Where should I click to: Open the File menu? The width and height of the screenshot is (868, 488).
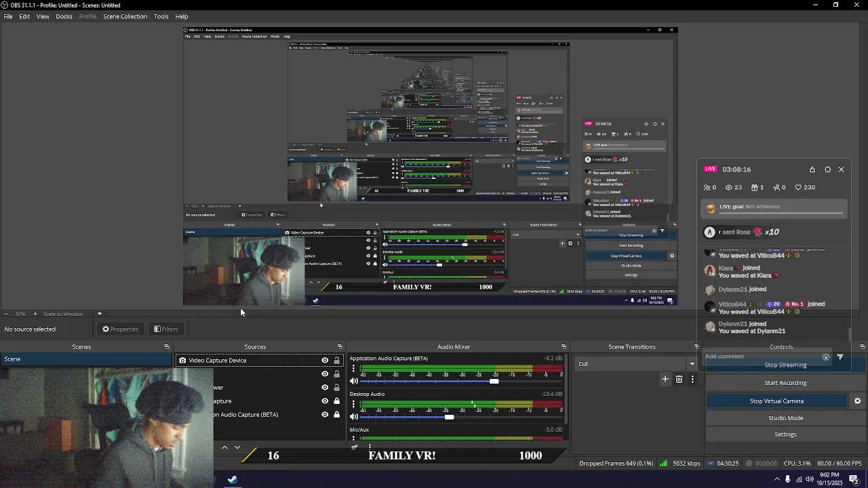click(8, 16)
